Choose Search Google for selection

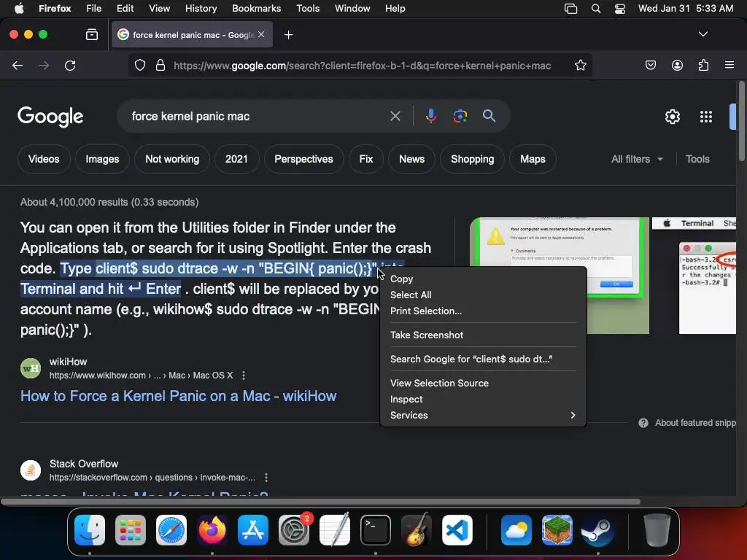coord(483,359)
